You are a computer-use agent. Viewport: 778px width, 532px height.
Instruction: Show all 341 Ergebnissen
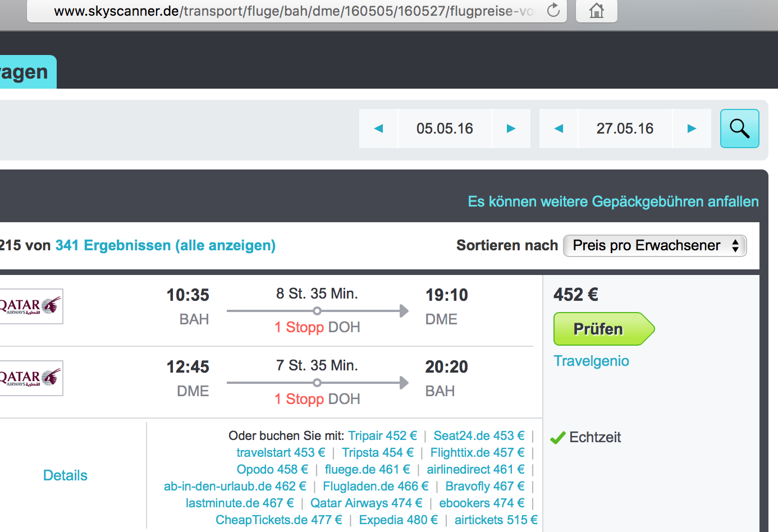(x=165, y=246)
